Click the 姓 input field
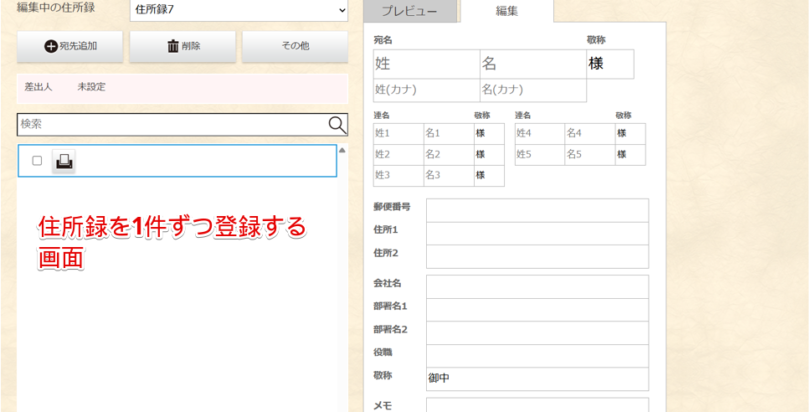This screenshot has width=812, height=412. click(x=427, y=64)
